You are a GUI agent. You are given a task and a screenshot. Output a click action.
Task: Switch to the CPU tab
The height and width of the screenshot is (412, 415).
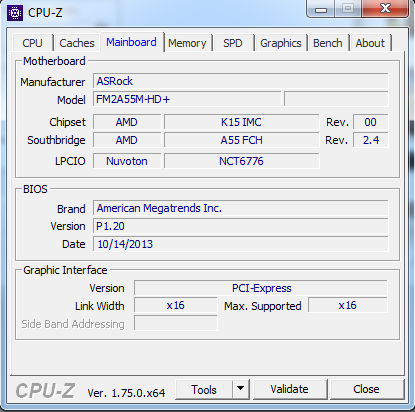32,43
